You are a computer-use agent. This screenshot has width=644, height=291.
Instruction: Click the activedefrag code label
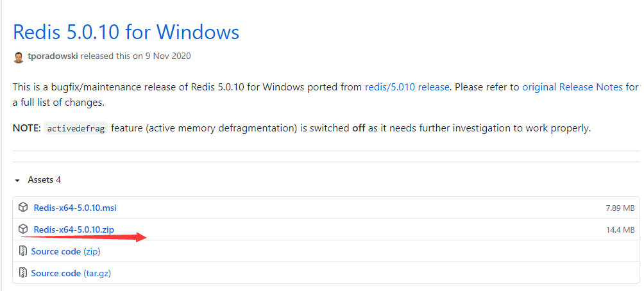76,128
